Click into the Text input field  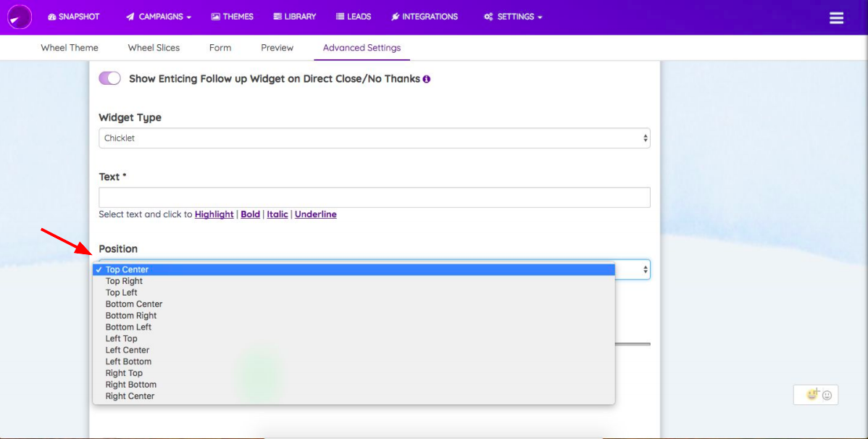(x=374, y=198)
